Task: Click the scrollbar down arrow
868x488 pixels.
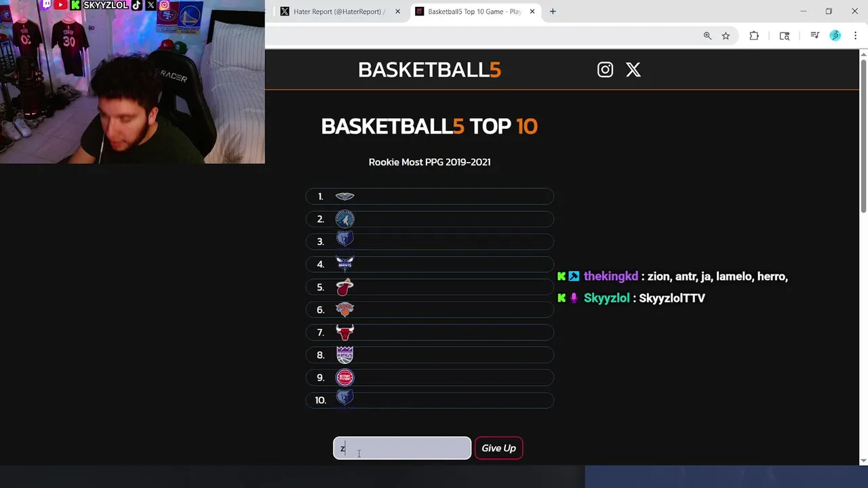Action: click(x=863, y=461)
